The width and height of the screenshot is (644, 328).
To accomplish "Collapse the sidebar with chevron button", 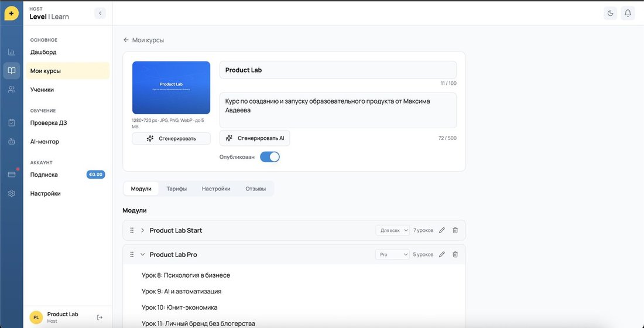I will 100,13.
